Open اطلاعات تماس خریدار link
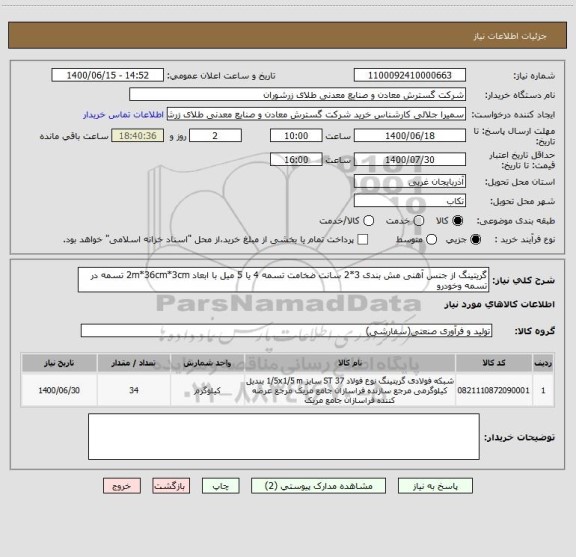 coord(123,115)
